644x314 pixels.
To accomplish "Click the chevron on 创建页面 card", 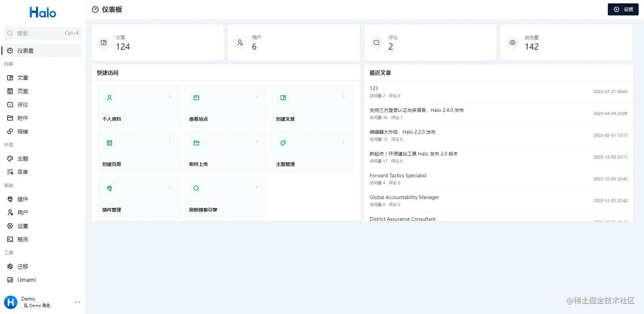I will pos(170,142).
